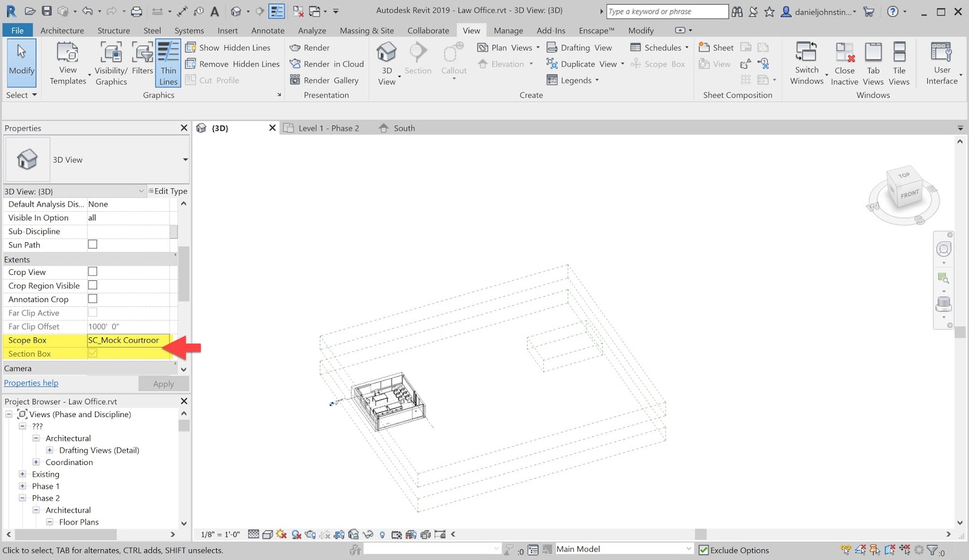Image resolution: width=969 pixels, height=560 pixels.
Task: Expand the Phase 1 tree node
Action: click(x=22, y=486)
